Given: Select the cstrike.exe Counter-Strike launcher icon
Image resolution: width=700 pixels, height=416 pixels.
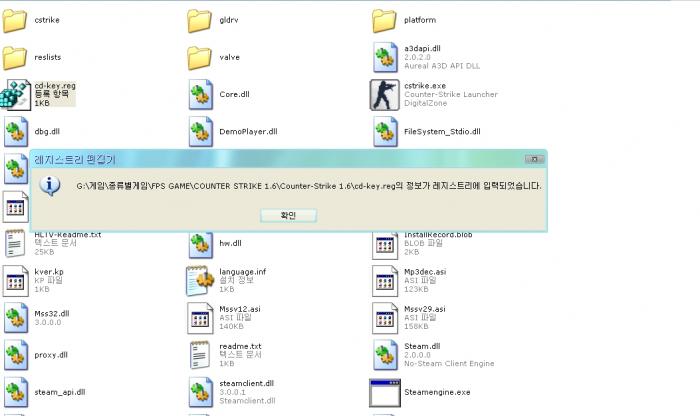Looking at the screenshot, I should [384, 95].
